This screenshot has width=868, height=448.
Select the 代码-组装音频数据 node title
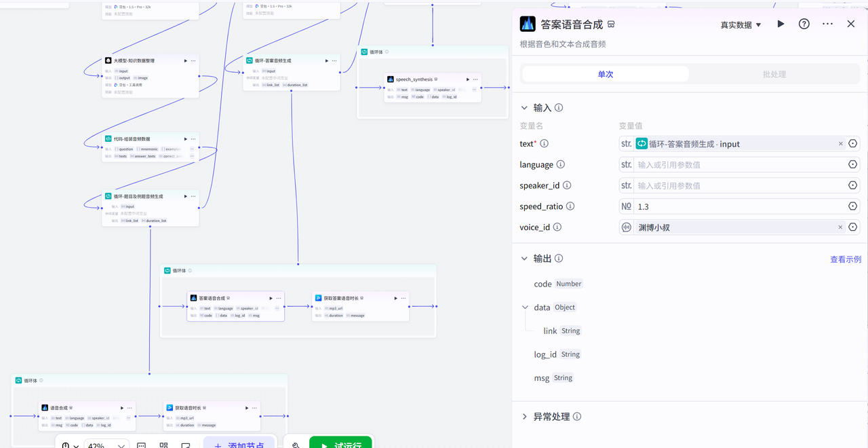pyautogui.click(x=132, y=138)
